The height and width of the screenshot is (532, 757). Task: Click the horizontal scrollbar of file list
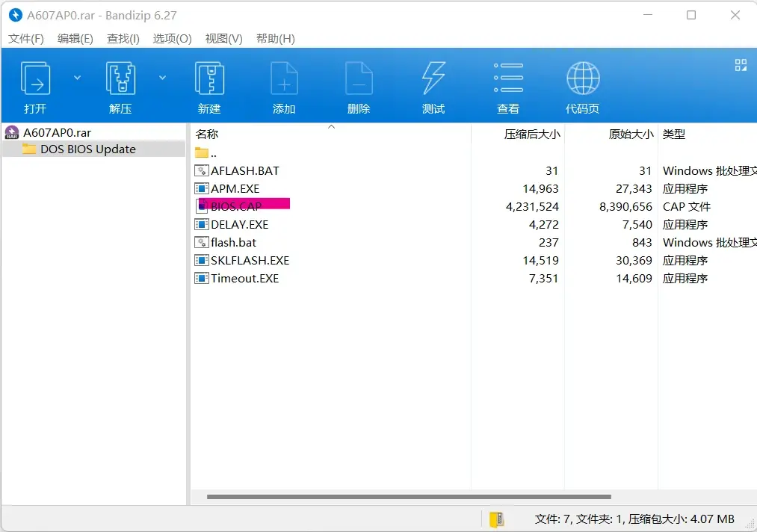[409, 497]
